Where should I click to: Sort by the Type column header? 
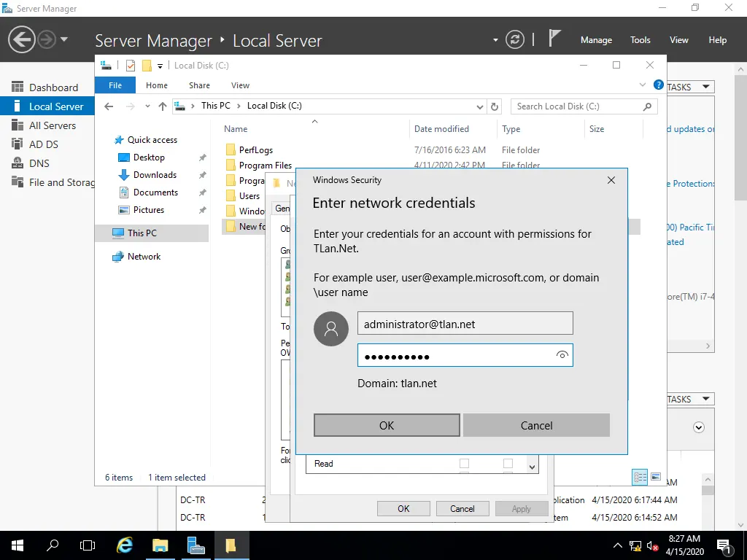pyautogui.click(x=511, y=129)
